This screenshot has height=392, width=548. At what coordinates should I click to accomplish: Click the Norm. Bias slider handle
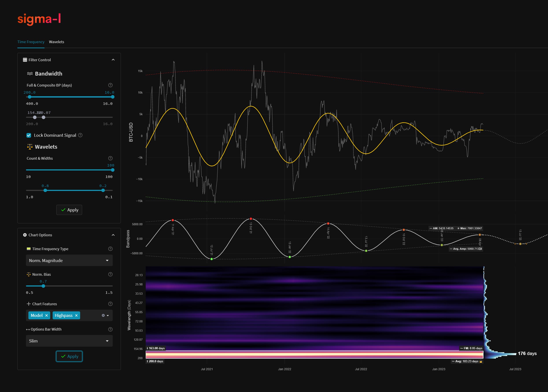pyautogui.click(x=43, y=286)
